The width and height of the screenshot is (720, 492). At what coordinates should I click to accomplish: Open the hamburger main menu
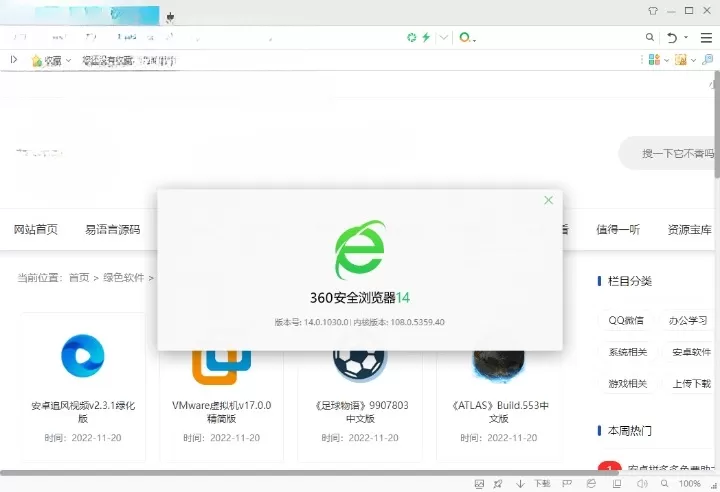[706, 38]
